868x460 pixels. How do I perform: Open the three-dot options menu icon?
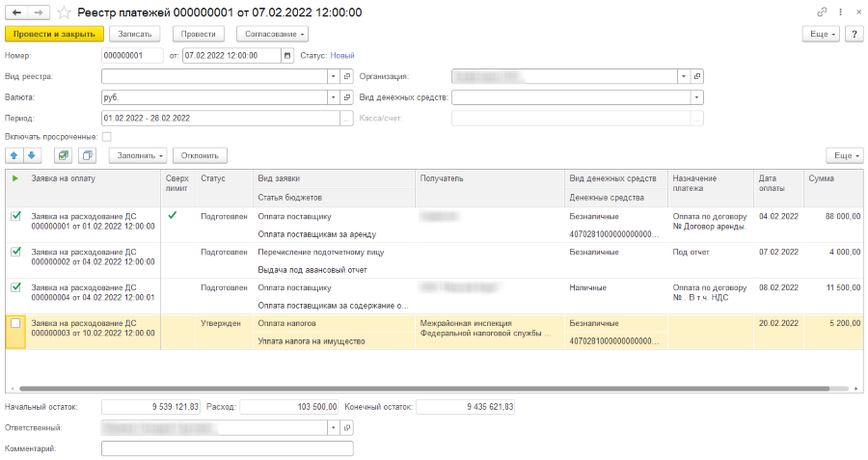pos(840,12)
